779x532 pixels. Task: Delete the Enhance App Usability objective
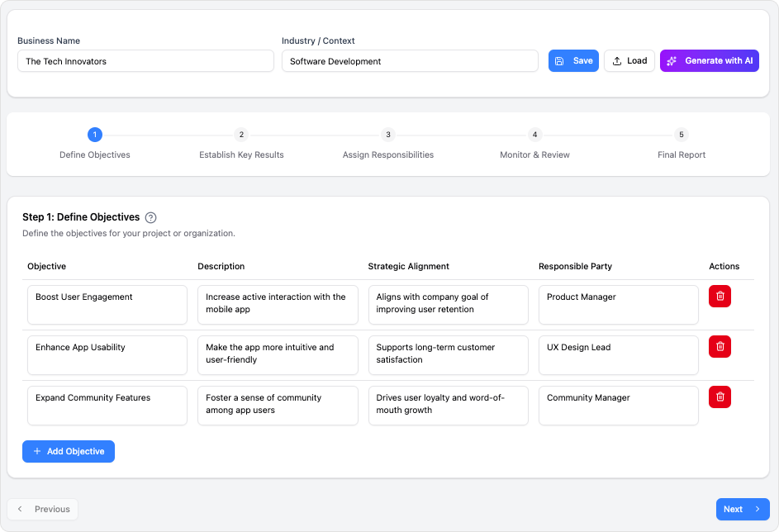[720, 347]
